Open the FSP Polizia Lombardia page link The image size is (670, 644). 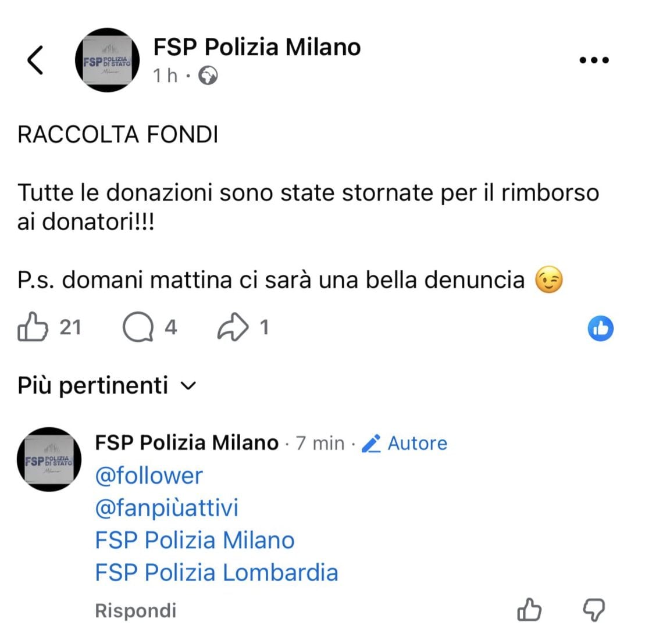click(216, 573)
